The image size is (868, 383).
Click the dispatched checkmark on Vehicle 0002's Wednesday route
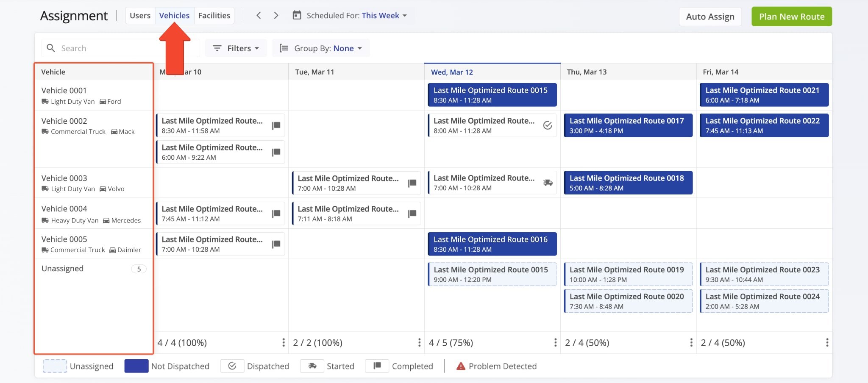[x=548, y=125]
